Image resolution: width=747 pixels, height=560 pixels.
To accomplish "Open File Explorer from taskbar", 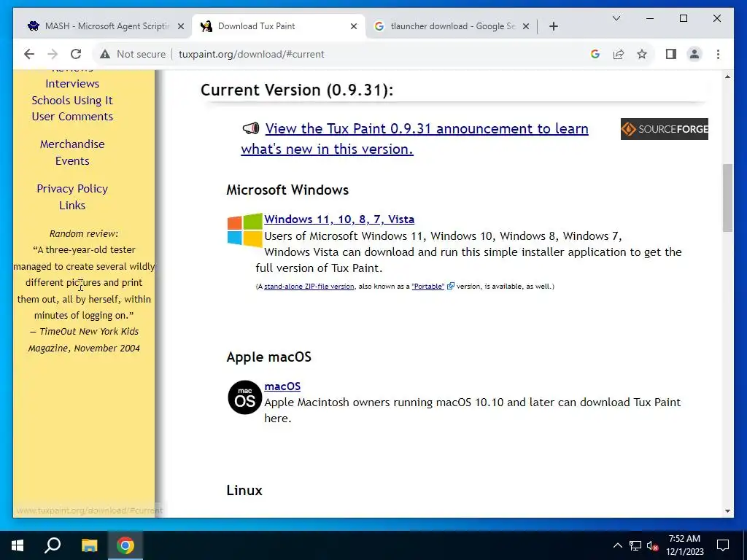I will [89, 545].
